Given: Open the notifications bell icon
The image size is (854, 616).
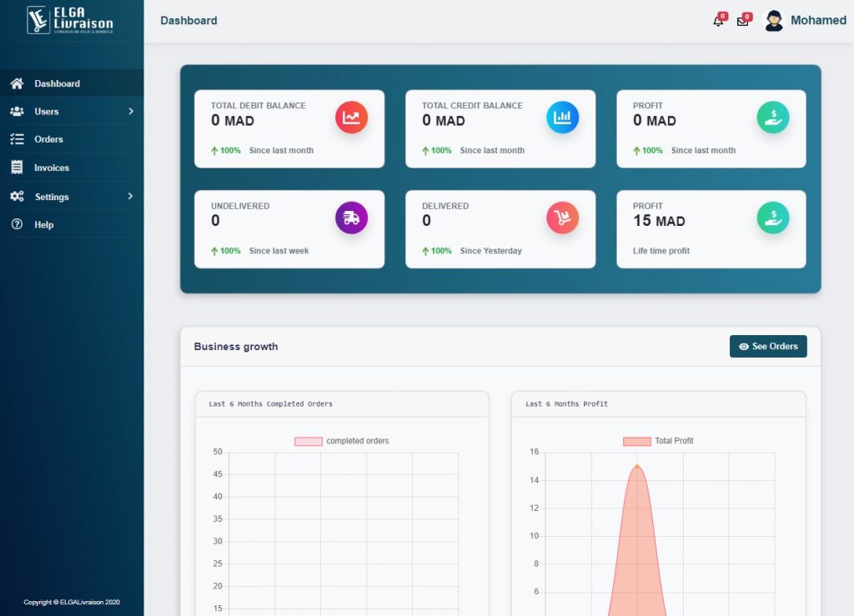Looking at the screenshot, I should point(718,21).
